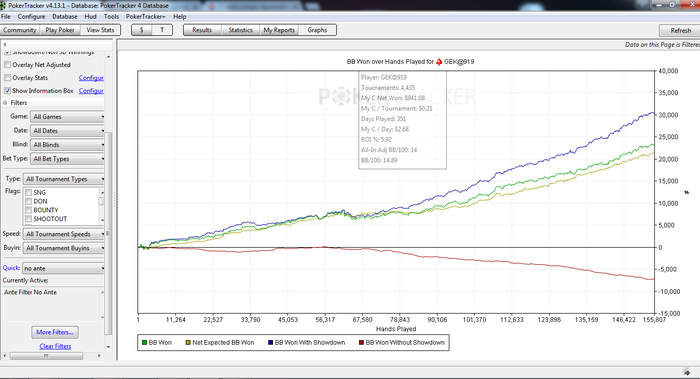Open the Buyin dropdown All Tournament Buyins
The width and height of the screenshot is (700, 379).
[64, 248]
